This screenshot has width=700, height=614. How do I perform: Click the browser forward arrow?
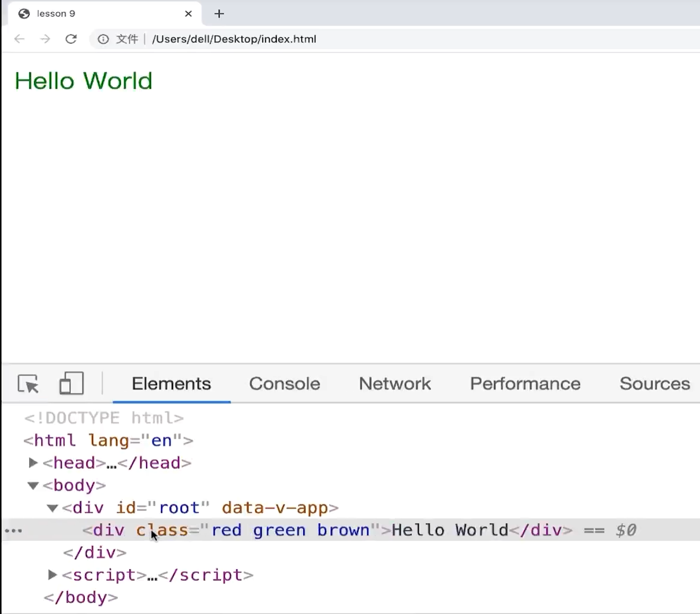[45, 39]
